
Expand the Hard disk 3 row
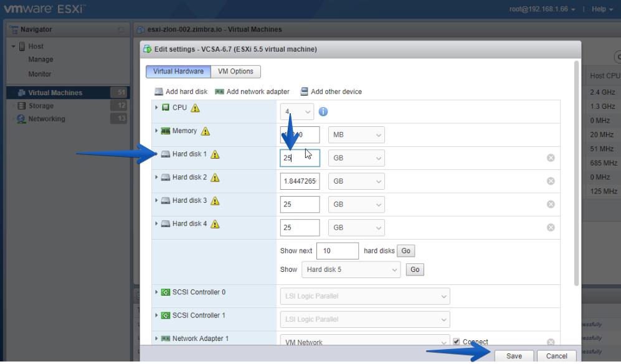click(156, 200)
